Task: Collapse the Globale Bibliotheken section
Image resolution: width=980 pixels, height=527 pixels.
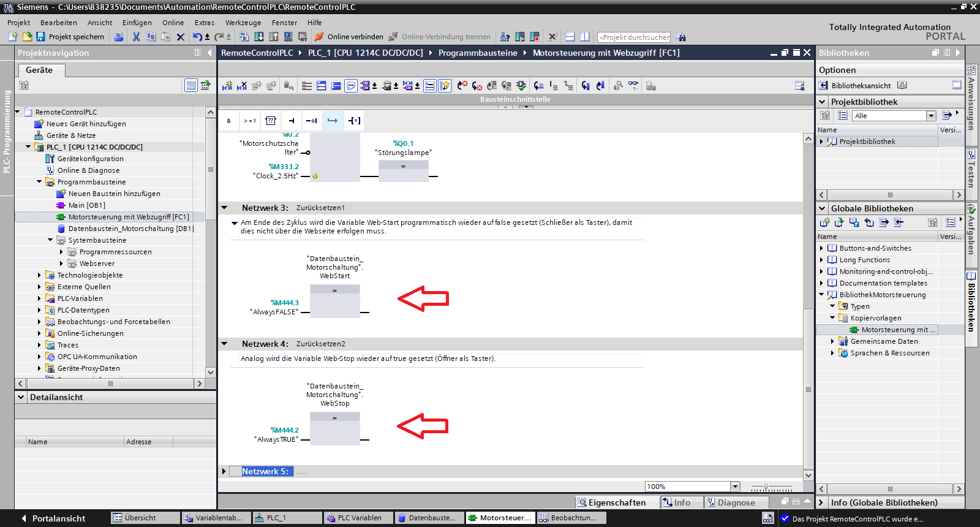Action: [823, 208]
